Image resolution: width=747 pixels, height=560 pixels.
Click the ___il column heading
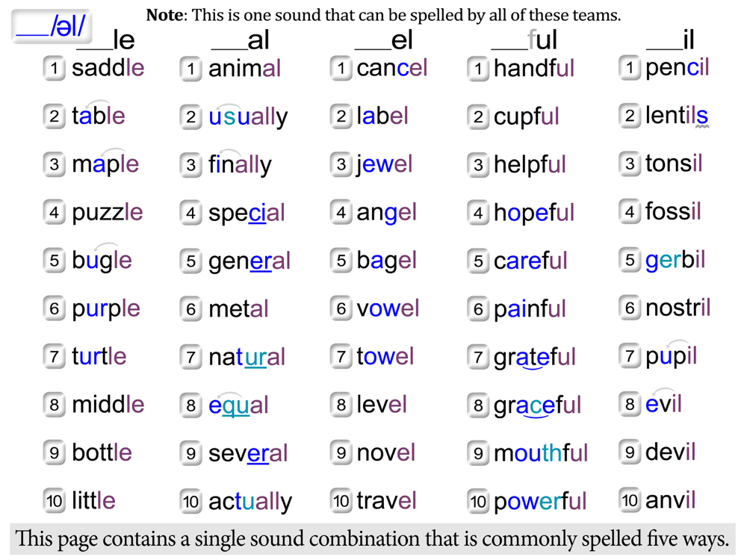[670, 40]
